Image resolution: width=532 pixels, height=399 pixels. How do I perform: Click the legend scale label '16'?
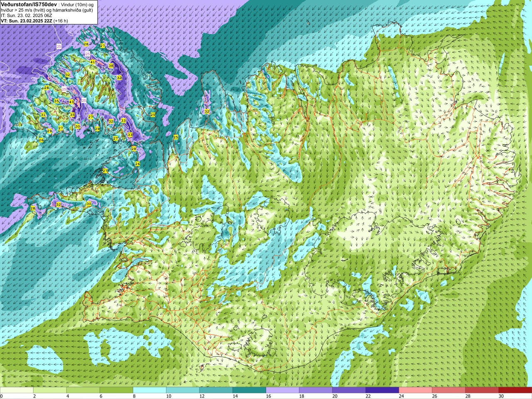click(x=268, y=396)
